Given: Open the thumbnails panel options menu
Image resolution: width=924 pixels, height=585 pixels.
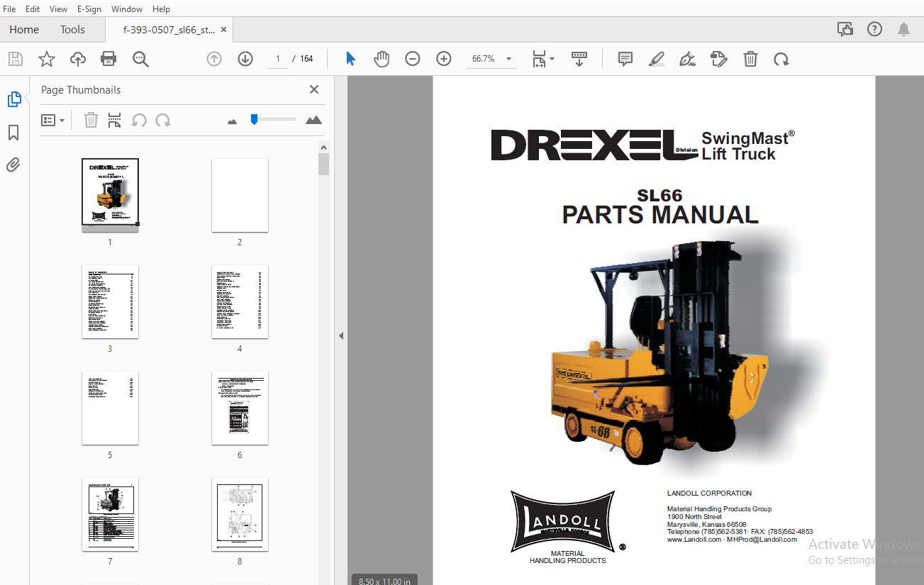Looking at the screenshot, I should (53, 120).
